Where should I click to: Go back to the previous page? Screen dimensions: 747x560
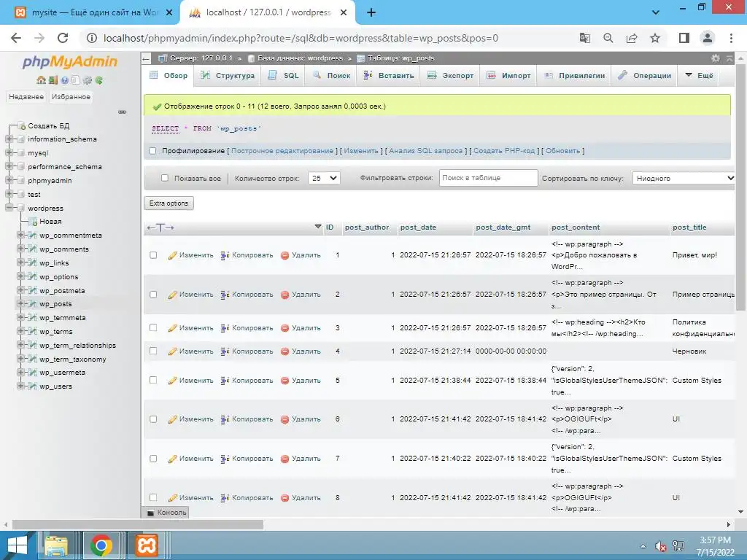click(16, 38)
